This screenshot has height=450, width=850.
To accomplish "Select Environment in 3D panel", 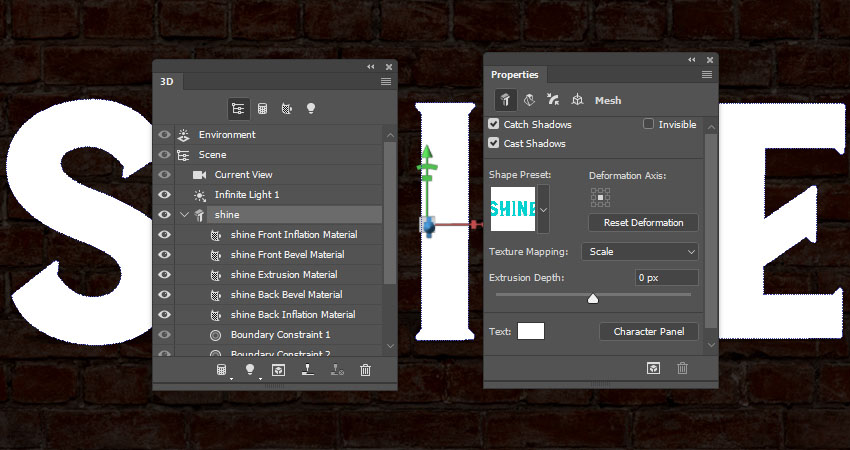I will pyautogui.click(x=227, y=134).
